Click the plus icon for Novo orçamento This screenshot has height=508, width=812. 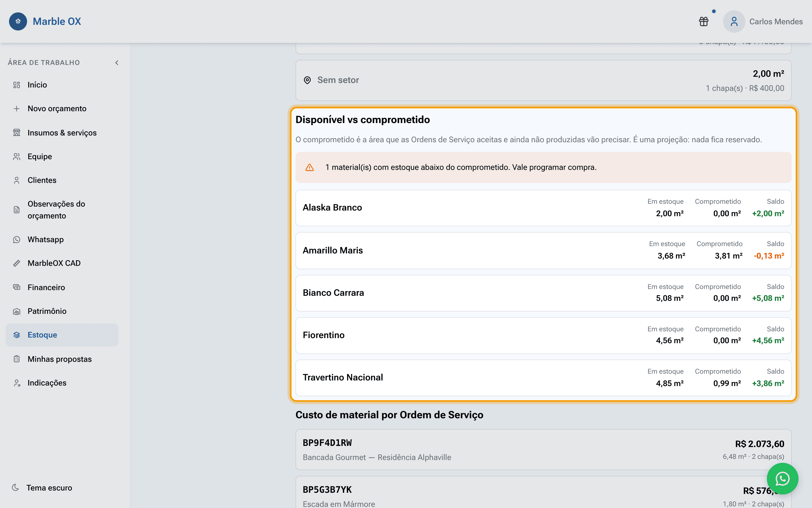[x=16, y=109]
